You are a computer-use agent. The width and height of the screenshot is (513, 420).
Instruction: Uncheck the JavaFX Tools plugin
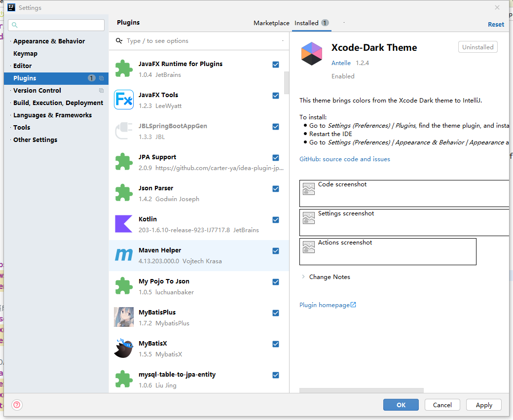276,96
